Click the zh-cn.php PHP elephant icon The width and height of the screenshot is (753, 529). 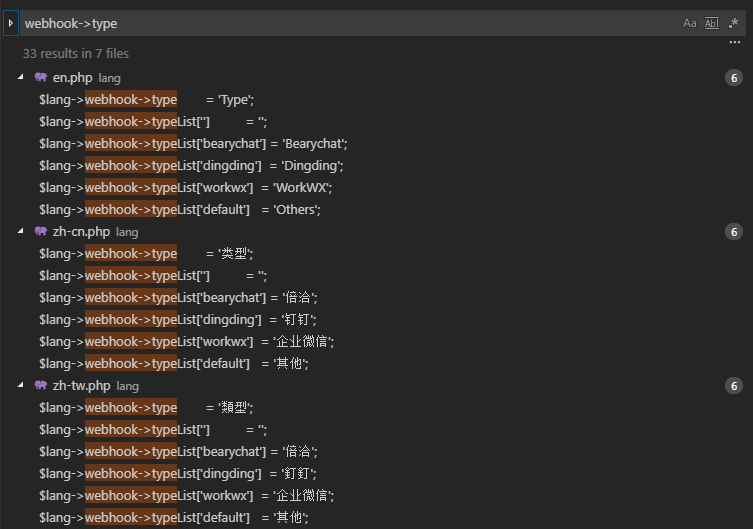(41, 231)
